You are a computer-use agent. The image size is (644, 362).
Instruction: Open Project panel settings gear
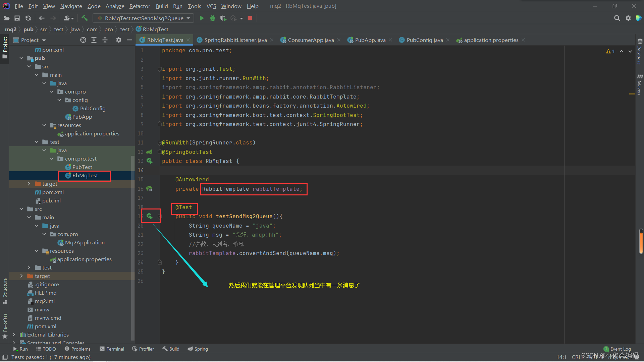118,40
